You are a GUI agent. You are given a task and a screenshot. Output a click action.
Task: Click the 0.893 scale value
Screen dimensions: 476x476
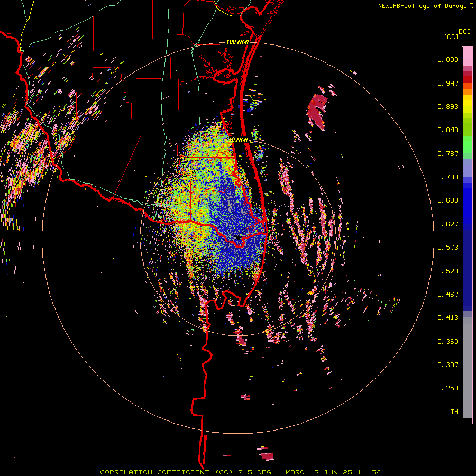(x=448, y=106)
